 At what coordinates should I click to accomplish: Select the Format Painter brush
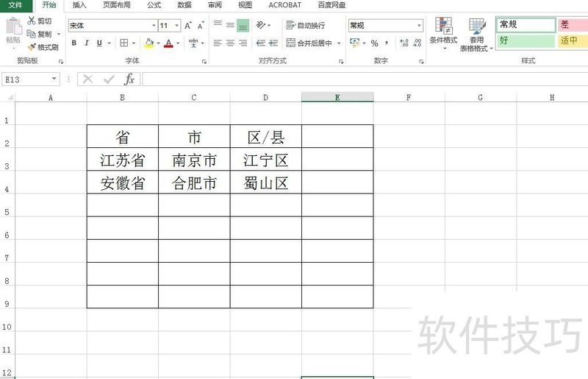(32, 47)
